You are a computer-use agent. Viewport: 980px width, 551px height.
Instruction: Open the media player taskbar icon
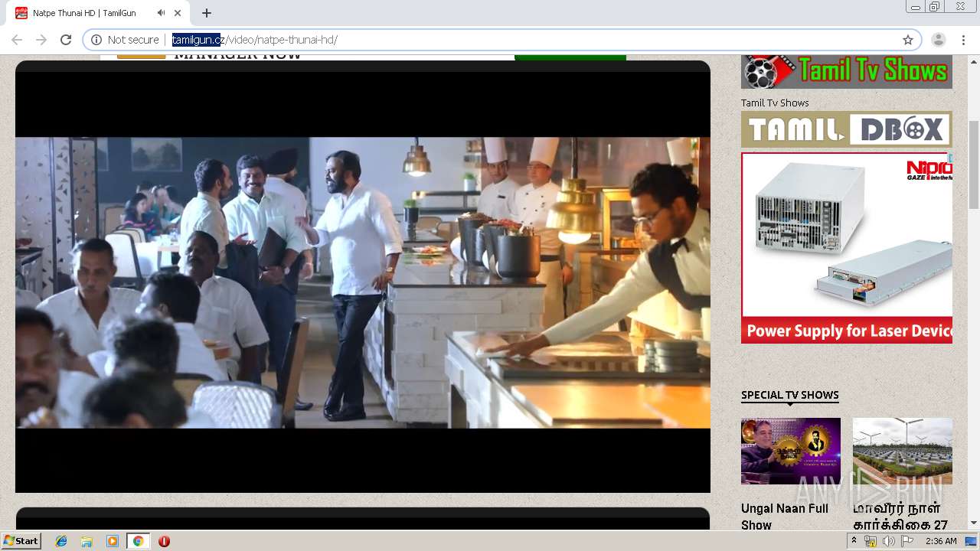113,541
